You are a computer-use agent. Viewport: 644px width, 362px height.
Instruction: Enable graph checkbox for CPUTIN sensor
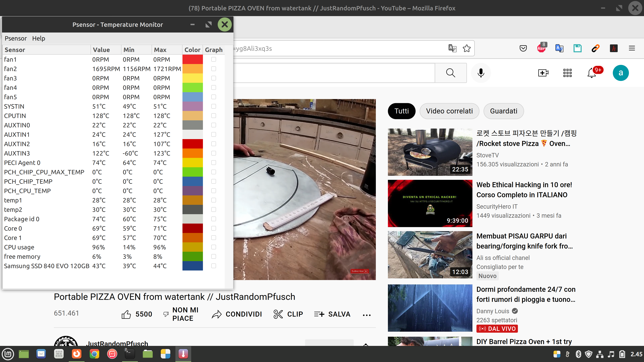tap(213, 116)
